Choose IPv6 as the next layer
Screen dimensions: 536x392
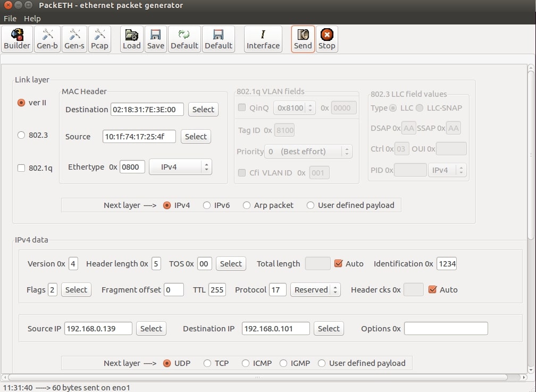[206, 205]
